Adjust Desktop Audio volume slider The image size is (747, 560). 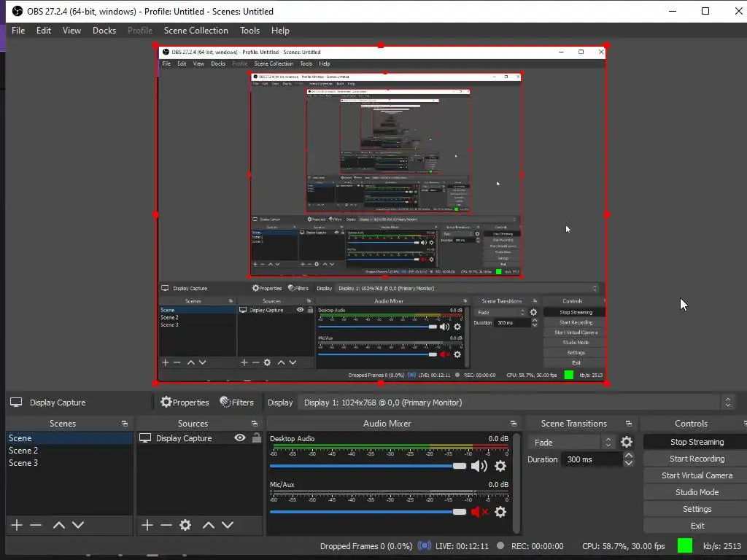368,466
